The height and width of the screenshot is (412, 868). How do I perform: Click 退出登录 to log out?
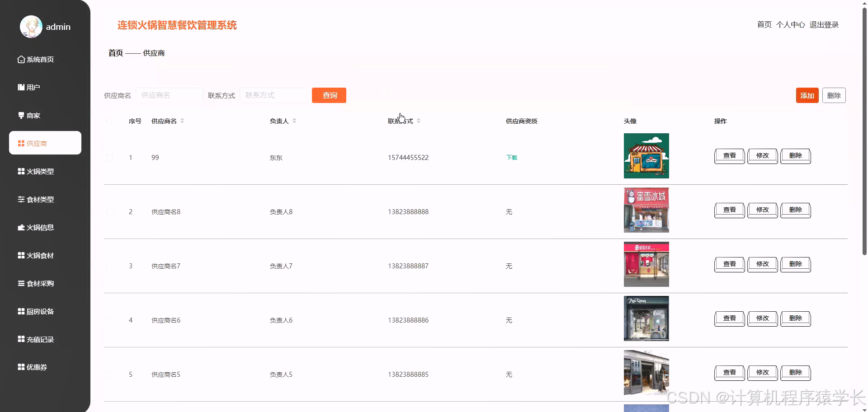824,24
